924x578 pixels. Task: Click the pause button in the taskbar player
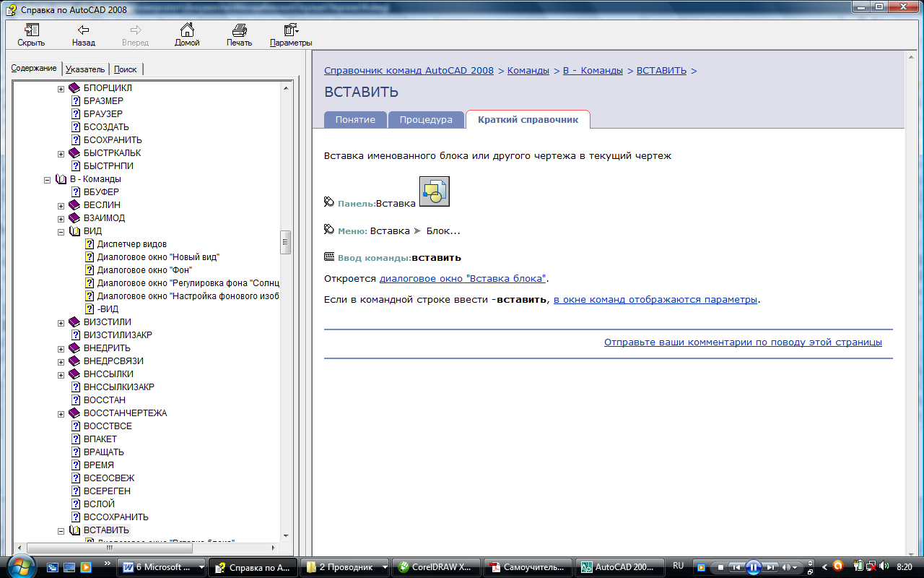753,567
